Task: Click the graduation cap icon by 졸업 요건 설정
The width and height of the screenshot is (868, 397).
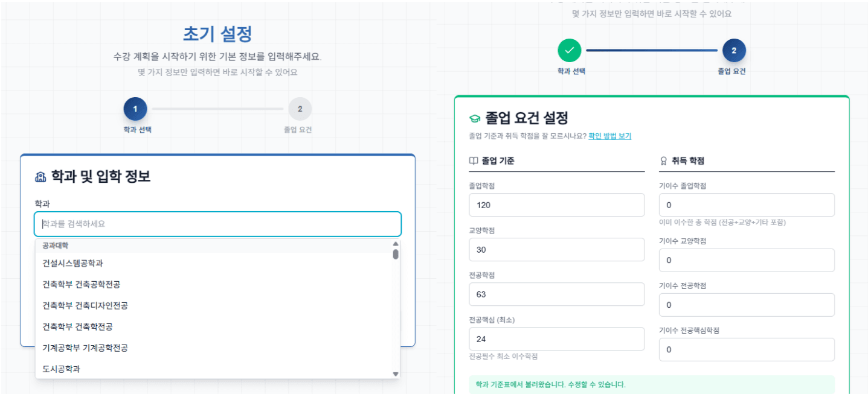Action: pos(475,118)
